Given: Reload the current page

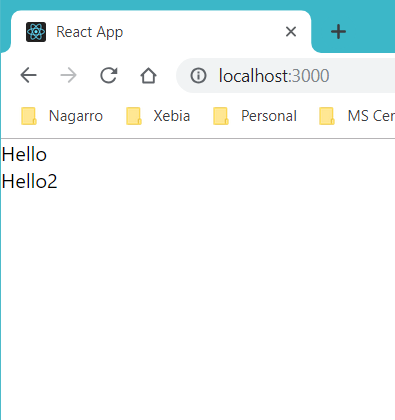Looking at the screenshot, I should click(109, 75).
